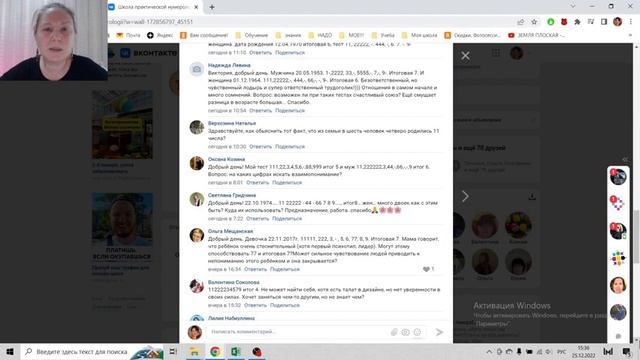Open the emoji picker in the comment box

point(417,332)
